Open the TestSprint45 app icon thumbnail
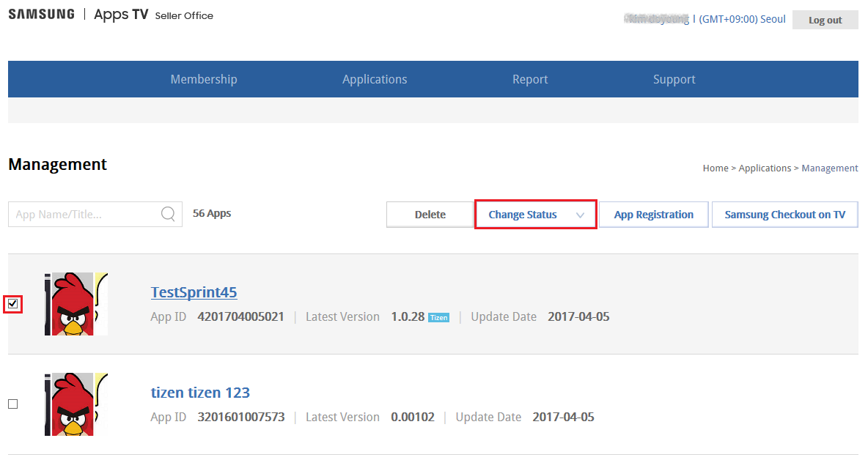Image resolution: width=868 pixels, height=460 pixels. pyautogui.click(x=76, y=303)
